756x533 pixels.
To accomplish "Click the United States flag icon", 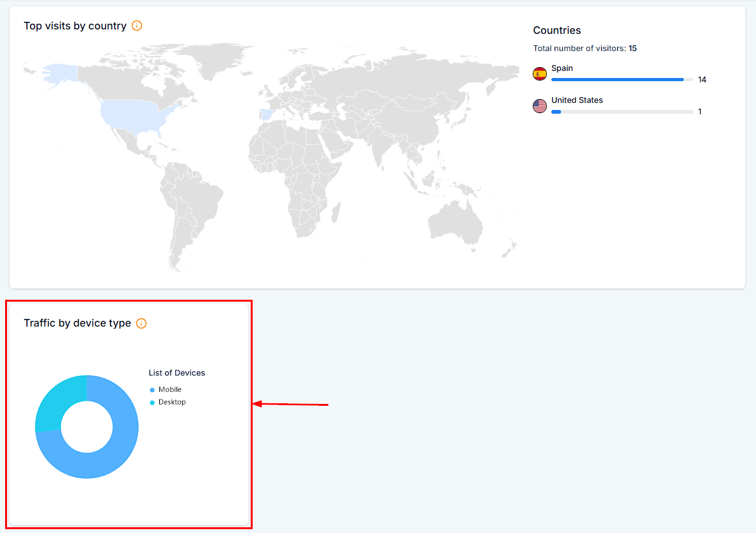I will click(x=540, y=106).
